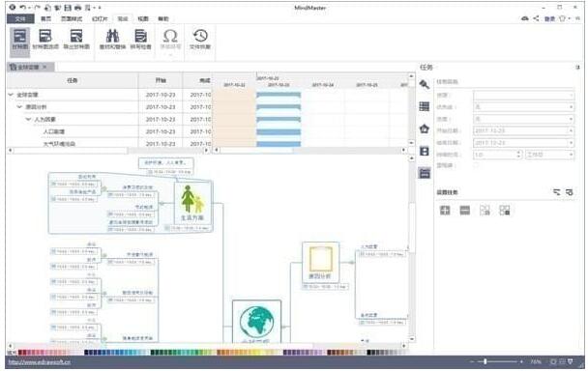
Task: Click the add-task icon with plus sign
Action: pos(445,211)
